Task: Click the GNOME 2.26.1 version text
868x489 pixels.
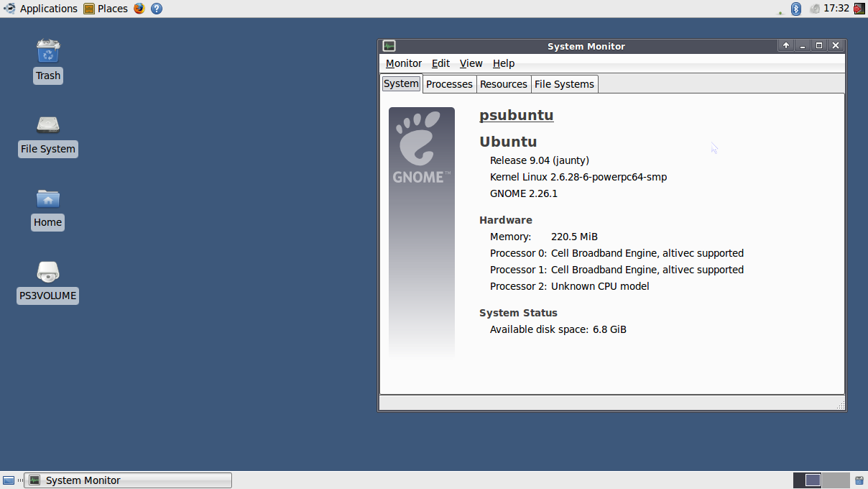Action: [x=524, y=193]
